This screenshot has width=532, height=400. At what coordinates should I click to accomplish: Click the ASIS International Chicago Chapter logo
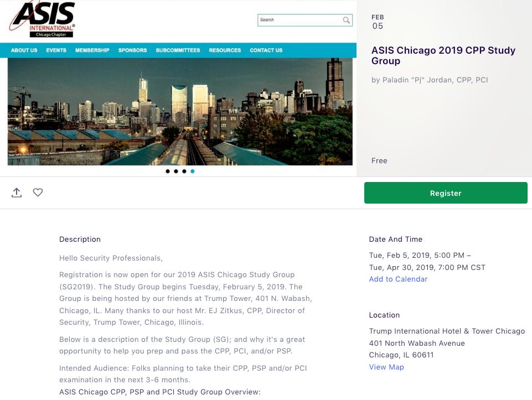42,19
